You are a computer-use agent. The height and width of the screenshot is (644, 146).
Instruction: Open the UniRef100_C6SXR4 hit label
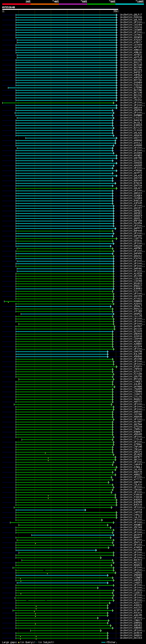[x=131, y=25]
